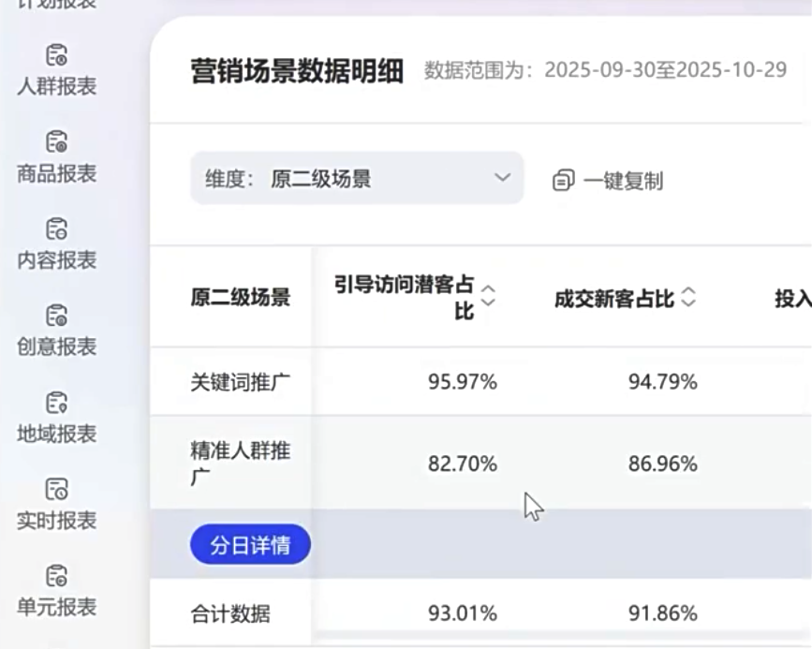The image size is (812, 649).
Task: Select 人群报表 menu label
Action: (57, 86)
